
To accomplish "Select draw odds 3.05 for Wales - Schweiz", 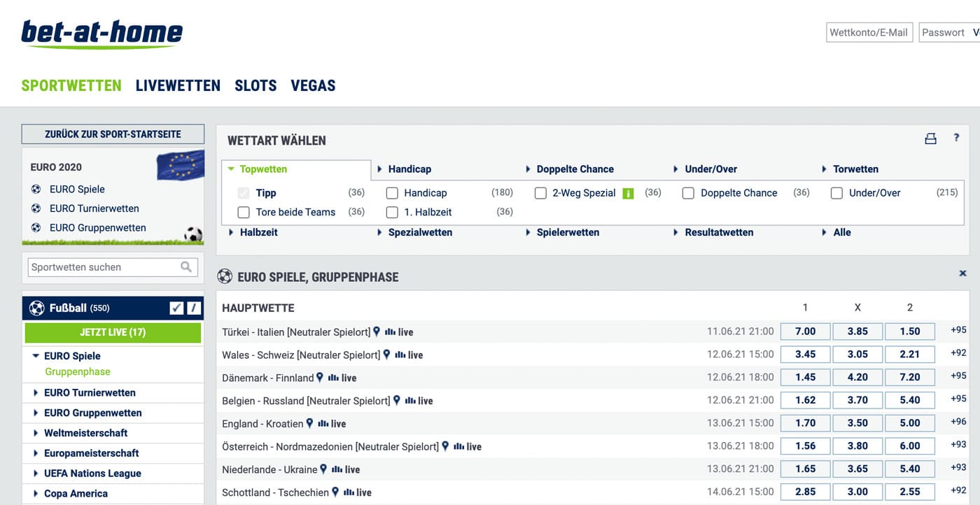I will pos(857,355).
